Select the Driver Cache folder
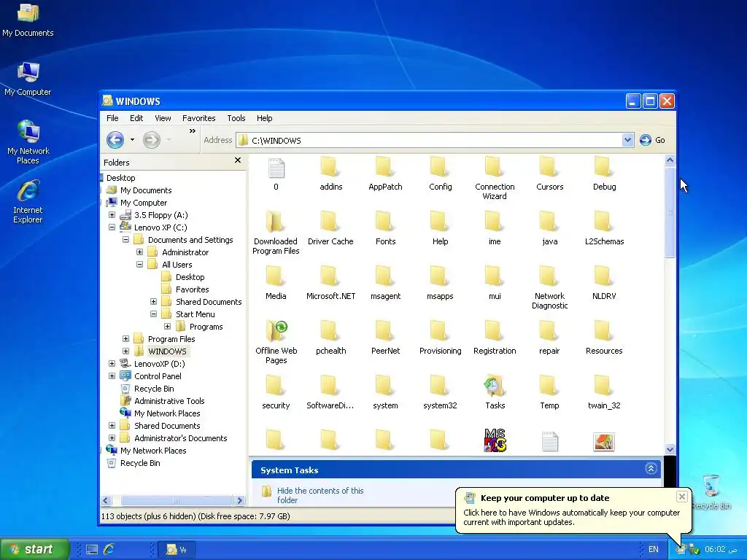This screenshot has width=747, height=560. coord(329,222)
